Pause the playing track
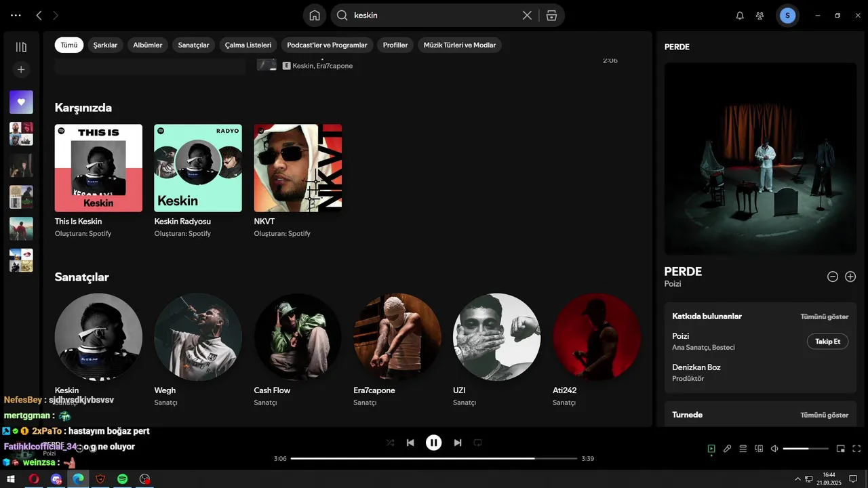The height and width of the screenshot is (488, 868). (434, 443)
